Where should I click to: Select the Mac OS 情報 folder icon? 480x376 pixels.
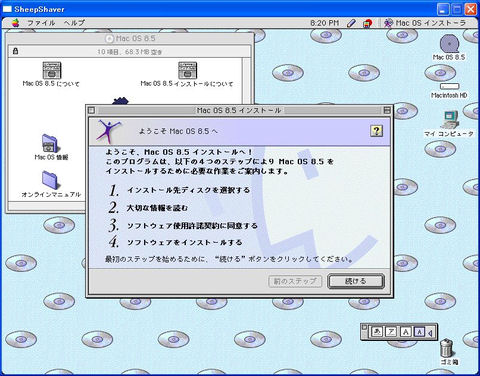[50, 143]
